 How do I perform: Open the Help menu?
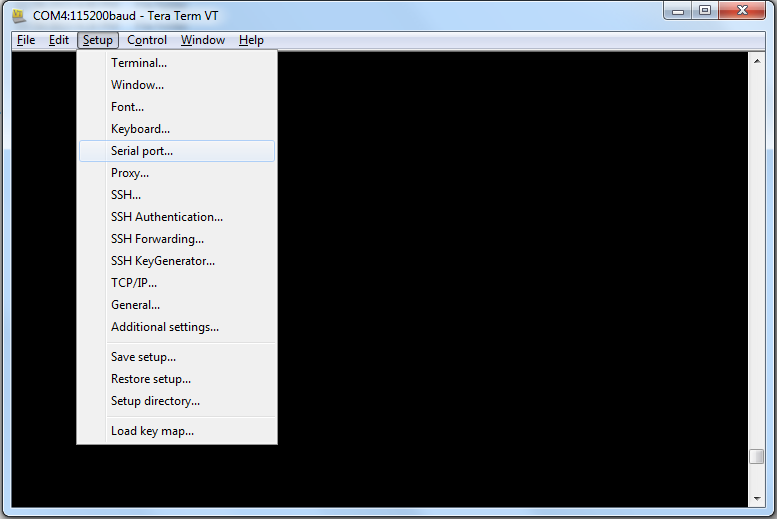pos(251,40)
